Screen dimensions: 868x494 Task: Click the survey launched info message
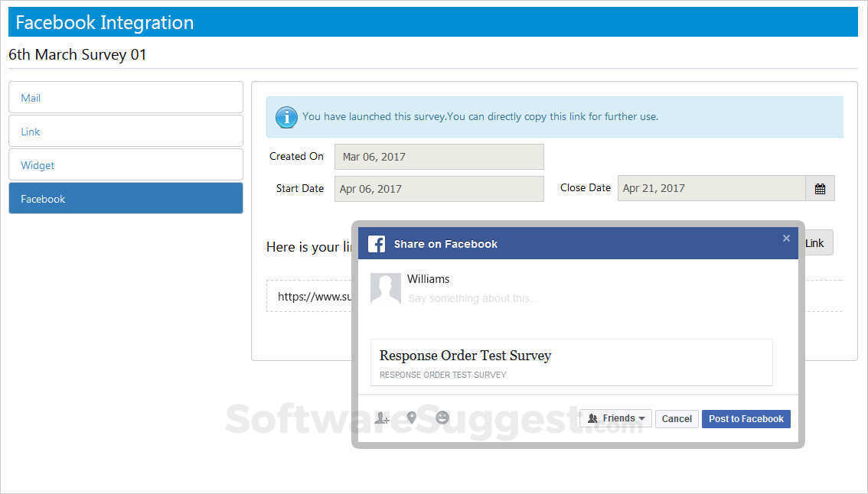pyautogui.click(x=480, y=117)
